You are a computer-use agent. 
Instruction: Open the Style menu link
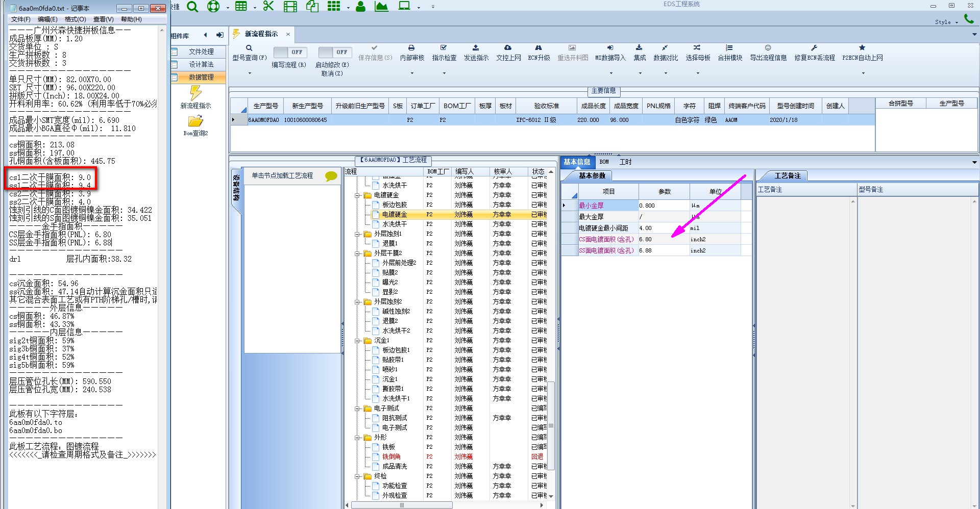point(946,22)
